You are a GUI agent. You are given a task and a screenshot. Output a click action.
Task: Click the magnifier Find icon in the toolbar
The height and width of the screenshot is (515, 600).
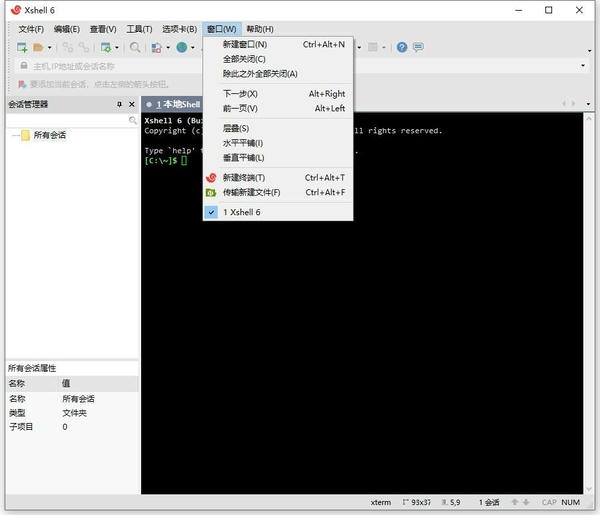(135, 47)
